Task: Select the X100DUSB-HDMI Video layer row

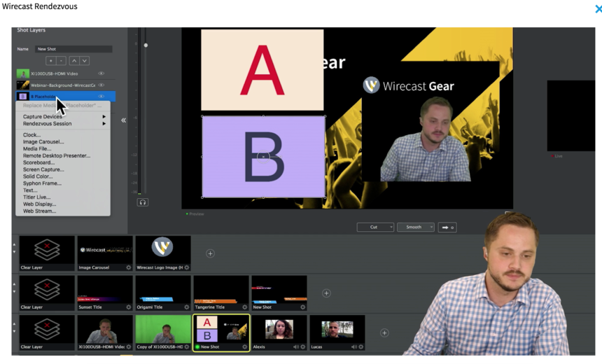Action: pos(66,73)
